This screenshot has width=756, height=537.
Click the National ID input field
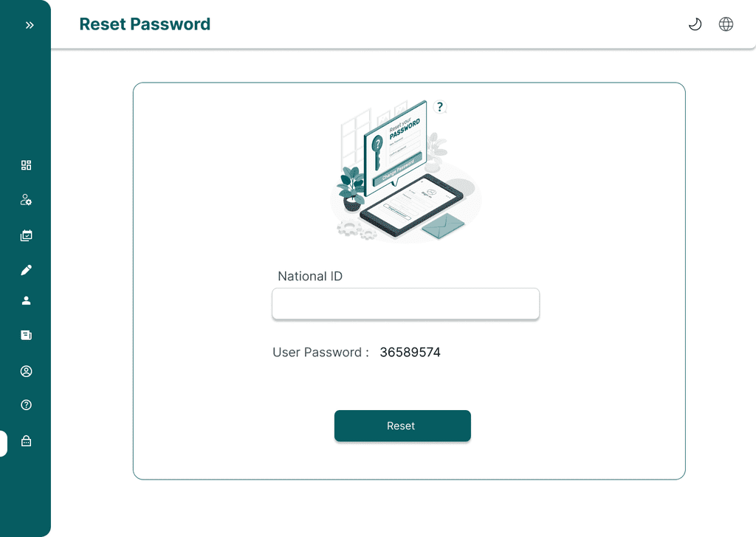405,304
